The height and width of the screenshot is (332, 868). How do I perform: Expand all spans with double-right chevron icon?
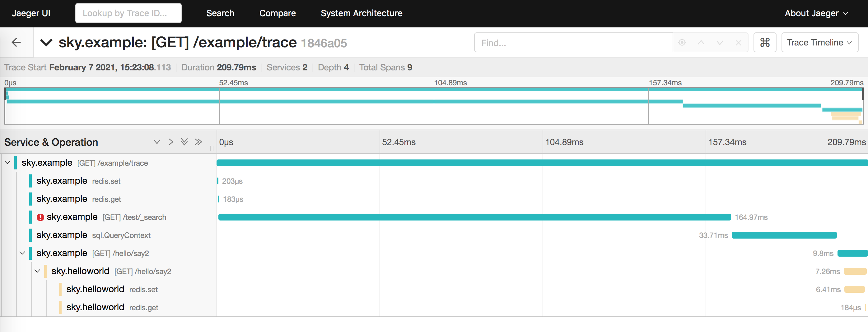point(198,142)
